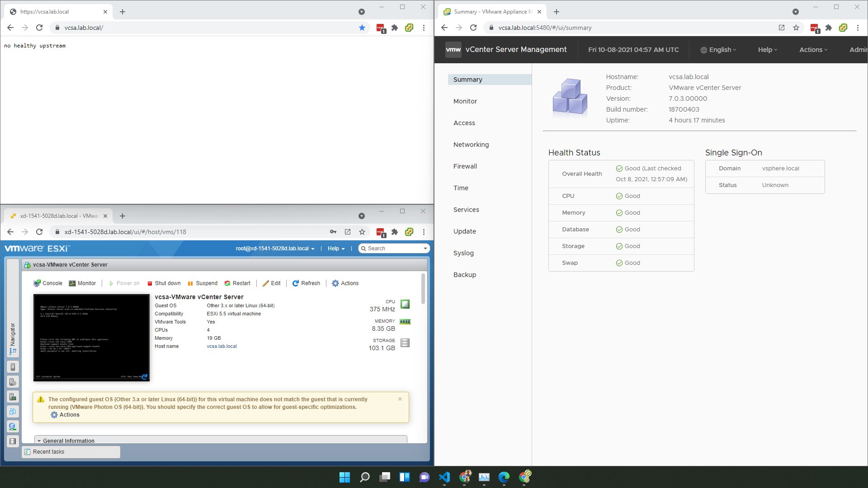Click ESXi page vertical scrollbar

[423, 289]
